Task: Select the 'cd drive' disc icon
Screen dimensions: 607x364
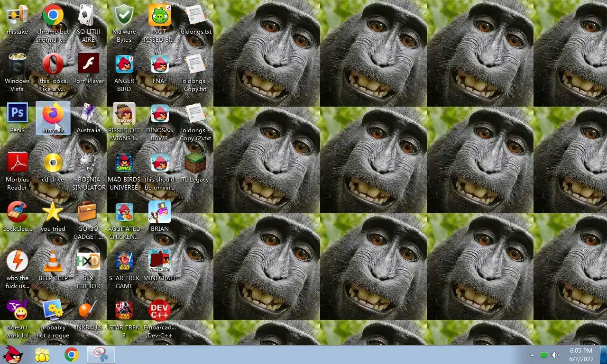Action: [x=53, y=168]
